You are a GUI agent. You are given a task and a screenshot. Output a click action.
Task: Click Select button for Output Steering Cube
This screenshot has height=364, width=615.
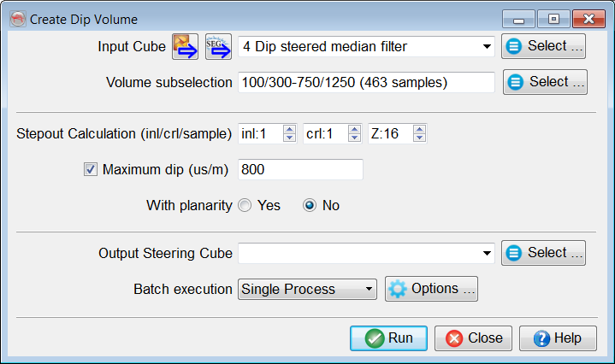tap(544, 253)
